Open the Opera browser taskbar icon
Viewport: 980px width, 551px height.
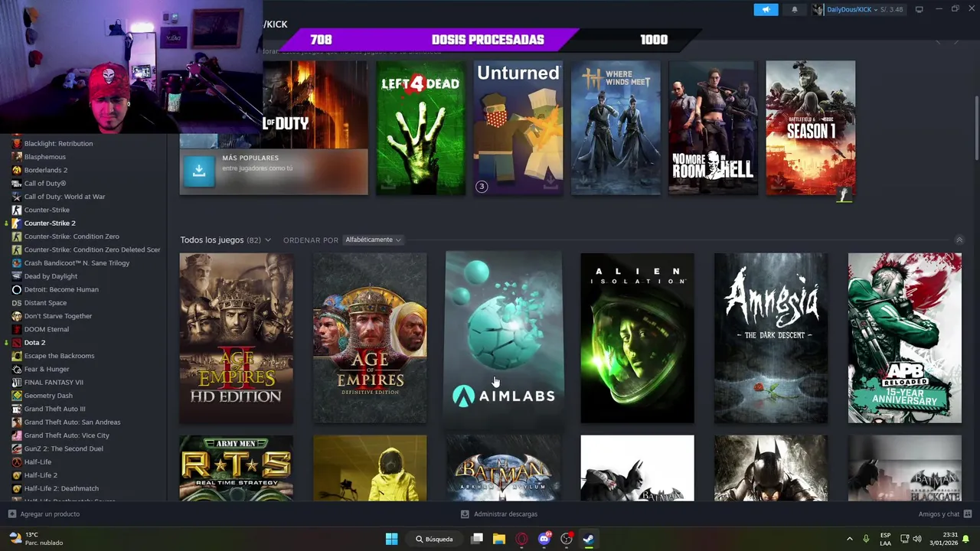coord(521,539)
